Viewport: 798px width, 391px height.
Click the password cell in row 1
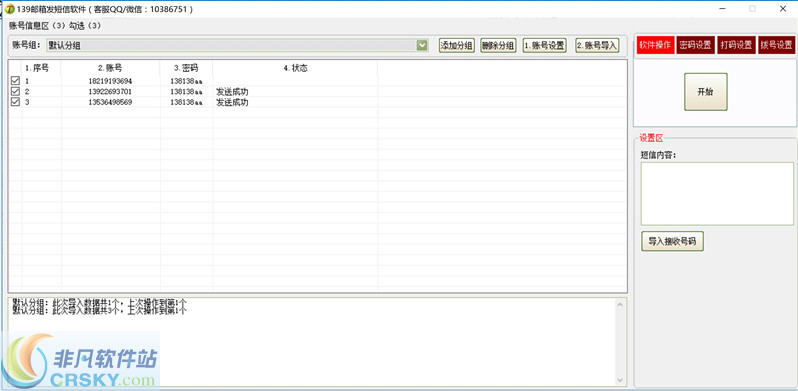point(186,81)
